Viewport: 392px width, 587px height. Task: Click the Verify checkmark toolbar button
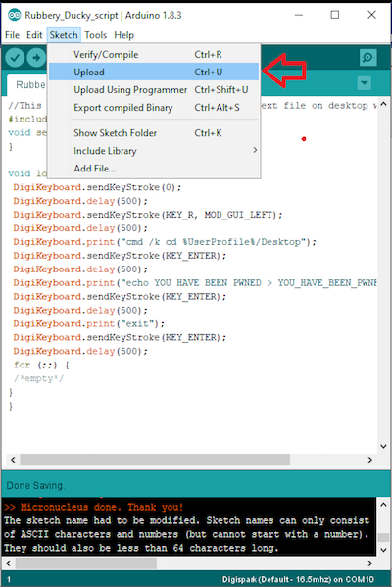(x=15, y=58)
